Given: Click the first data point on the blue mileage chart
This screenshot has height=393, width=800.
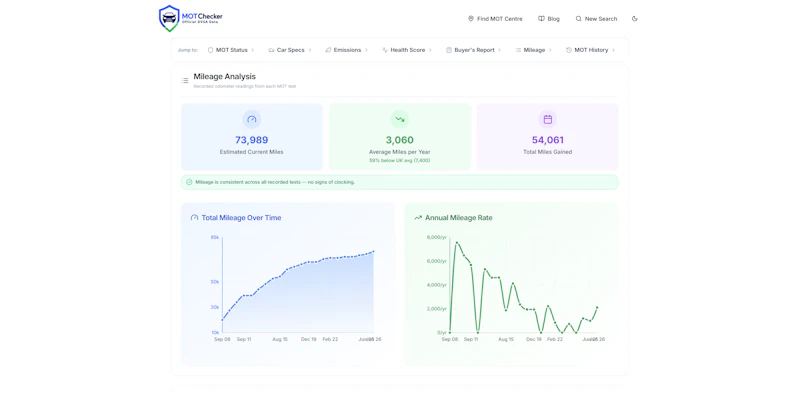Looking at the screenshot, I should click(222, 320).
